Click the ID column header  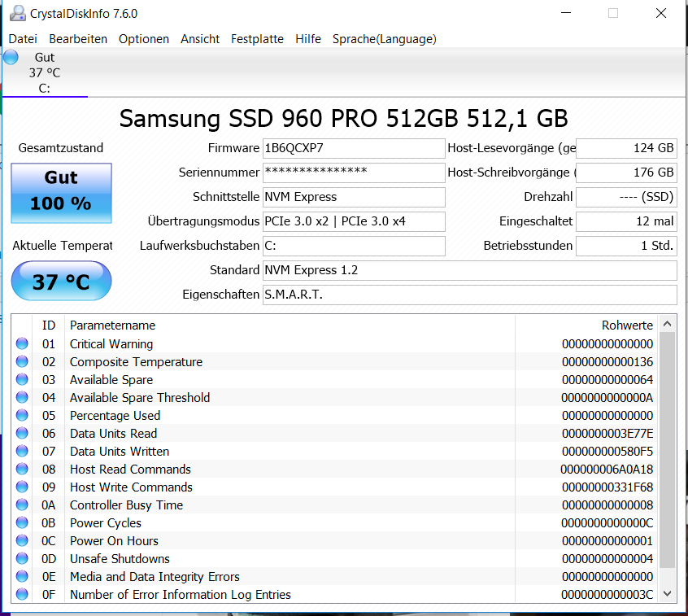click(x=49, y=325)
